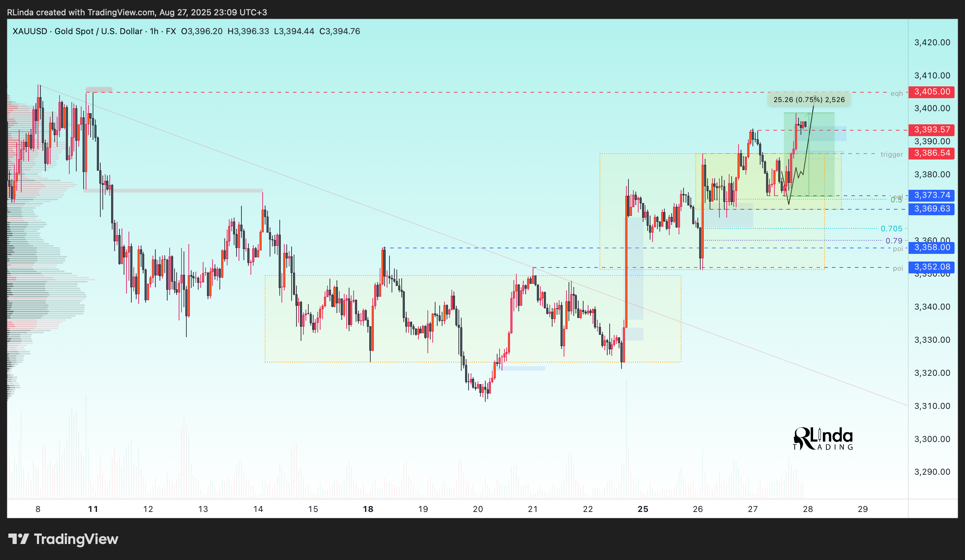Click the 3,310.00 price axis value
The width and height of the screenshot is (965, 560).
[x=932, y=406]
